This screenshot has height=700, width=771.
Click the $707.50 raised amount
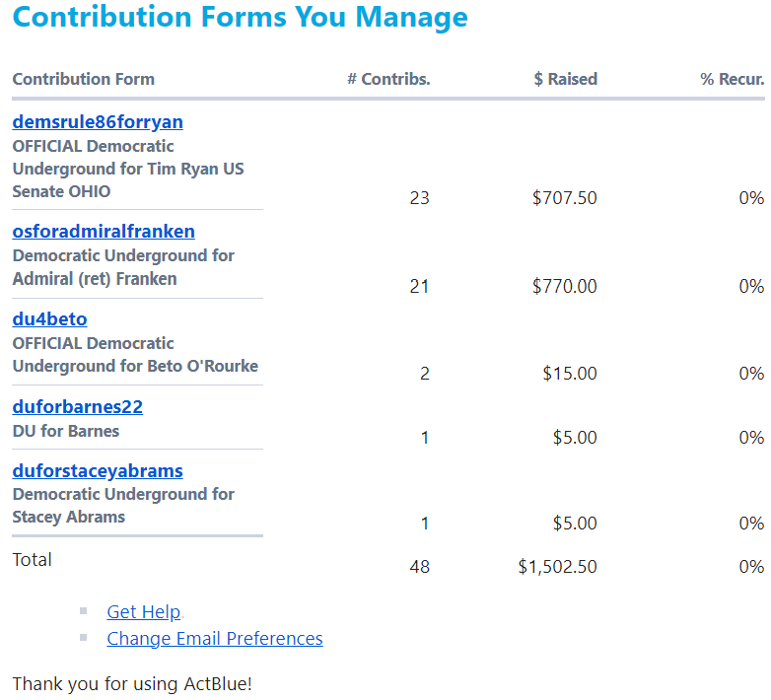pos(564,198)
